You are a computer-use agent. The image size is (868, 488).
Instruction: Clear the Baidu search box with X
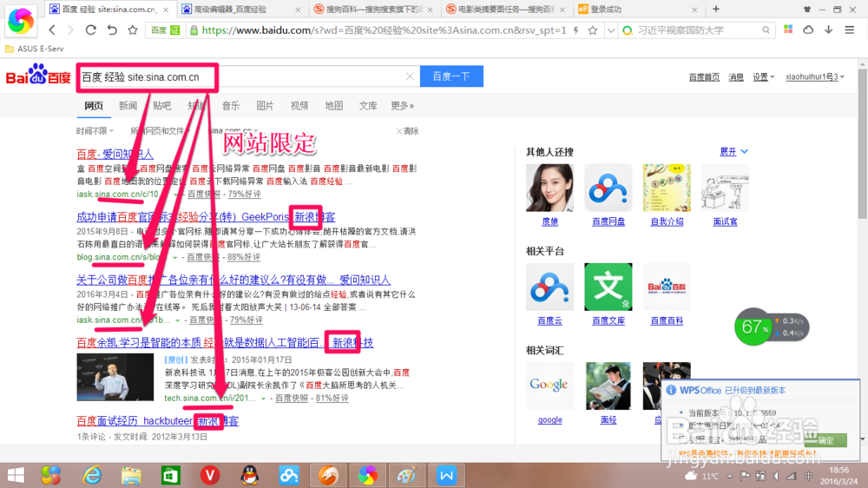coord(410,76)
